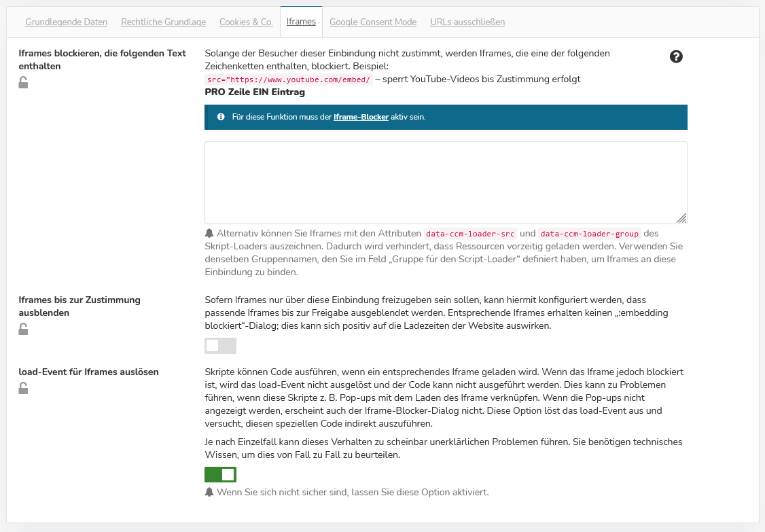
Task: Focus the iframe blocking text area
Action: pyautogui.click(x=446, y=182)
